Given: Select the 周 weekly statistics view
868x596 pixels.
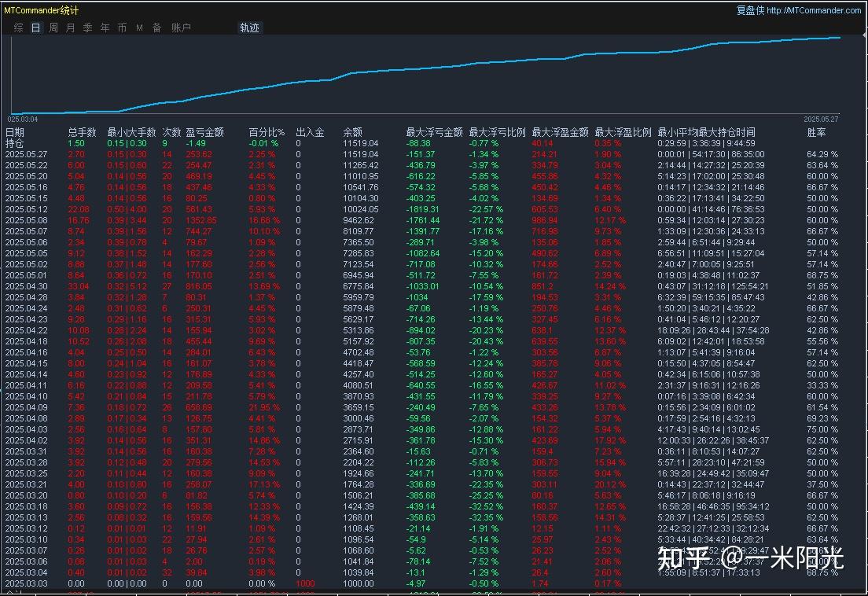Looking at the screenshot, I should pos(52,27).
